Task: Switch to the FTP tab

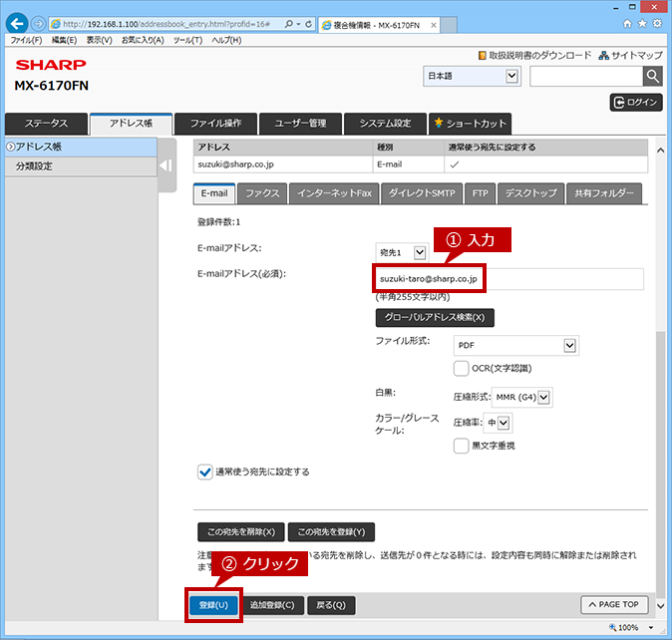Action: 480,193
